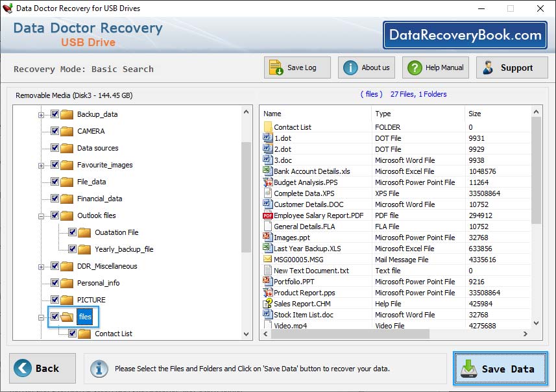The width and height of the screenshot is (556, 392).
Task: Expand the Backup_data tree node
Action: point(40,114)
